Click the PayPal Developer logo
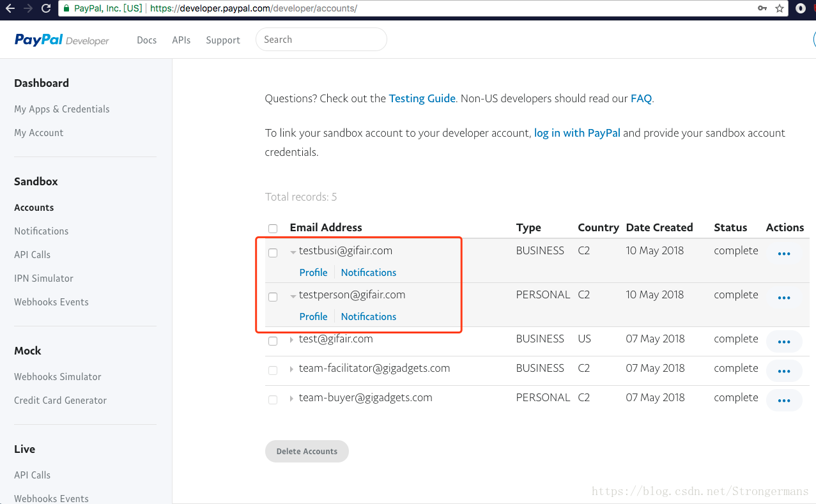Viewport: 816px width, 504px height. click(x=62, y=40)
